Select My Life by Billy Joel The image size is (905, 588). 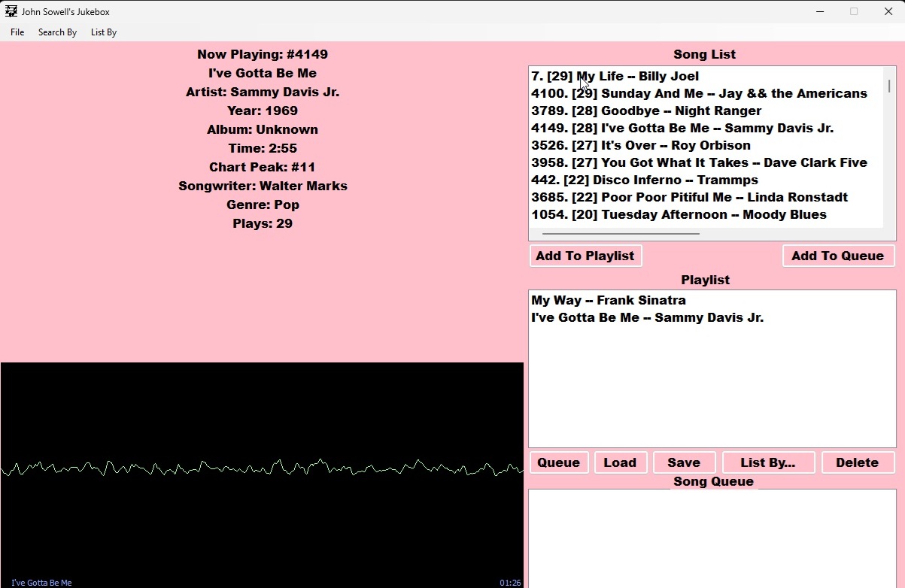[615, 76]
